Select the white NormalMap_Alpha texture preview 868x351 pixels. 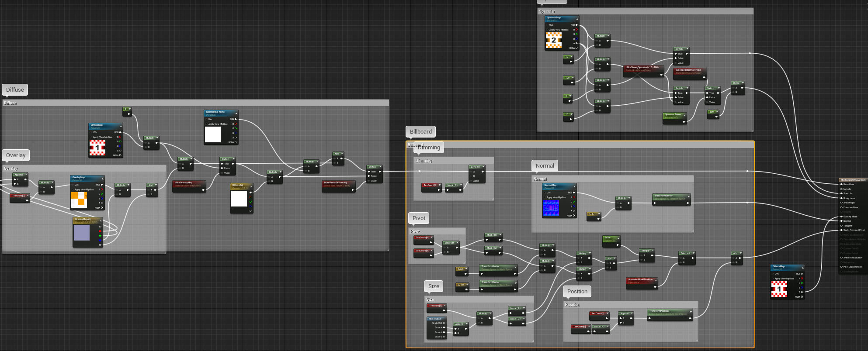tap(213, 134)
